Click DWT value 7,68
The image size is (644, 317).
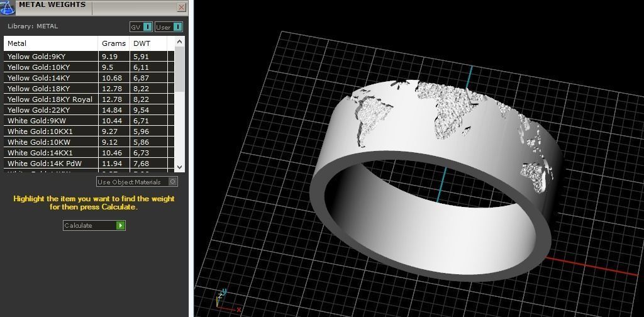[141, 164]
